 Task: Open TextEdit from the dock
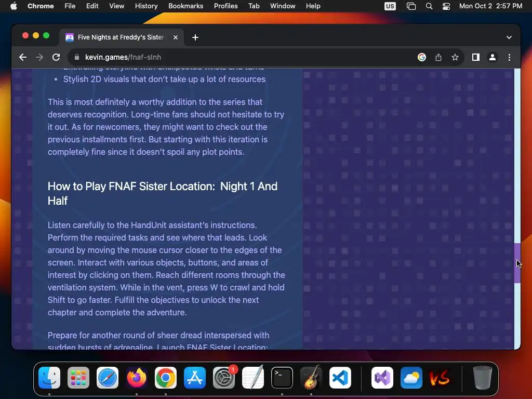point(253,378)
